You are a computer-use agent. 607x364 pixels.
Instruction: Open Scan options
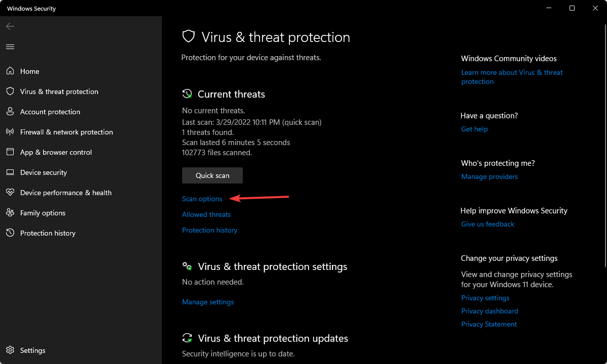click(x=202, y=199)
